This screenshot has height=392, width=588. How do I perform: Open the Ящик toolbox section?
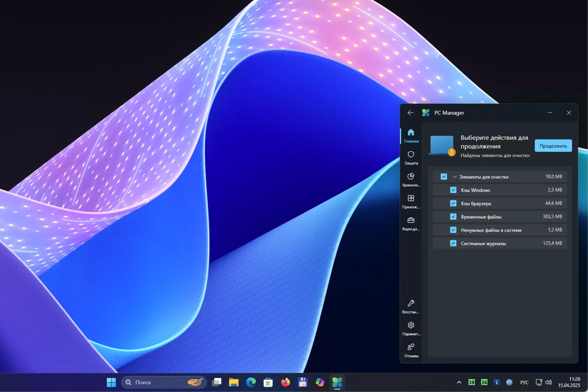(411, 223)
